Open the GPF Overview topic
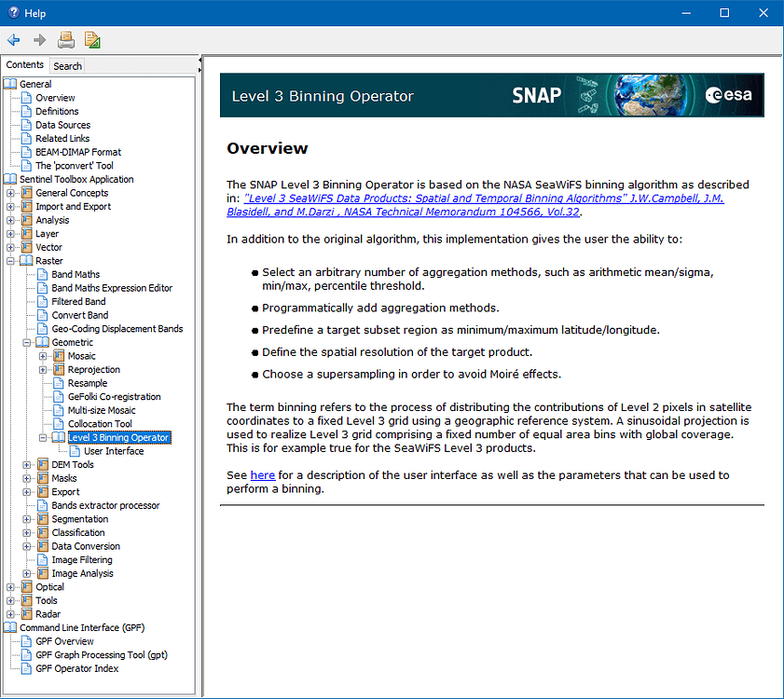 [x=64, y=641]
